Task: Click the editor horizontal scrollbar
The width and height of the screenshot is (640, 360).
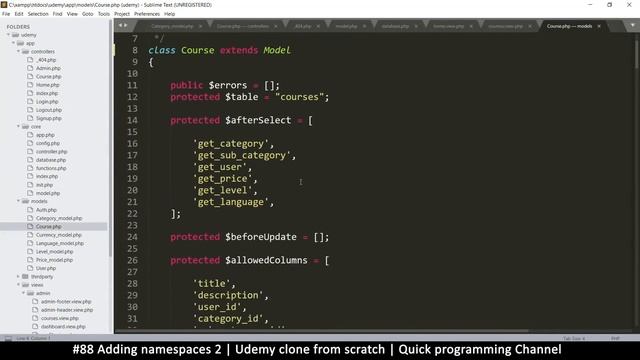Action: (322, 331)
